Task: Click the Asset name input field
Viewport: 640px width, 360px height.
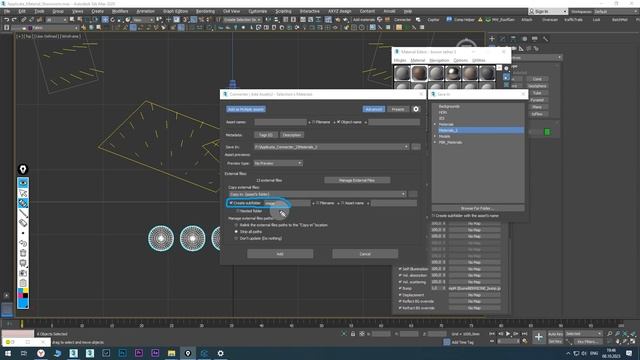Action: [280, 122]
